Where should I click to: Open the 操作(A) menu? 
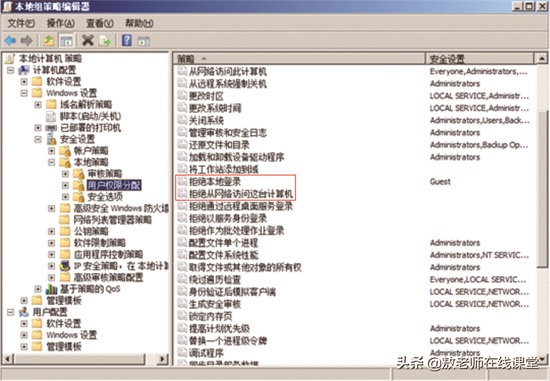pos(61,23)
